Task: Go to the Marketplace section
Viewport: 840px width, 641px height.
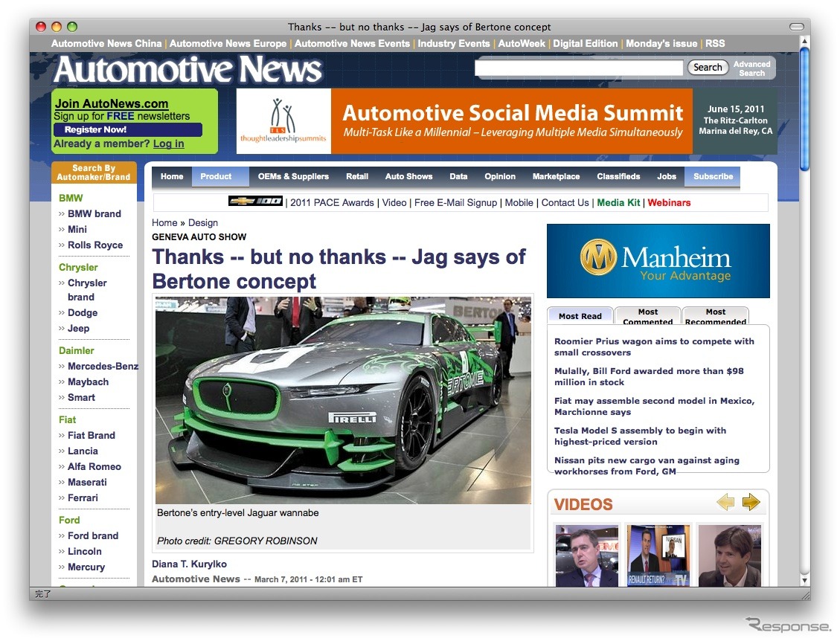Action: point(556,177)
